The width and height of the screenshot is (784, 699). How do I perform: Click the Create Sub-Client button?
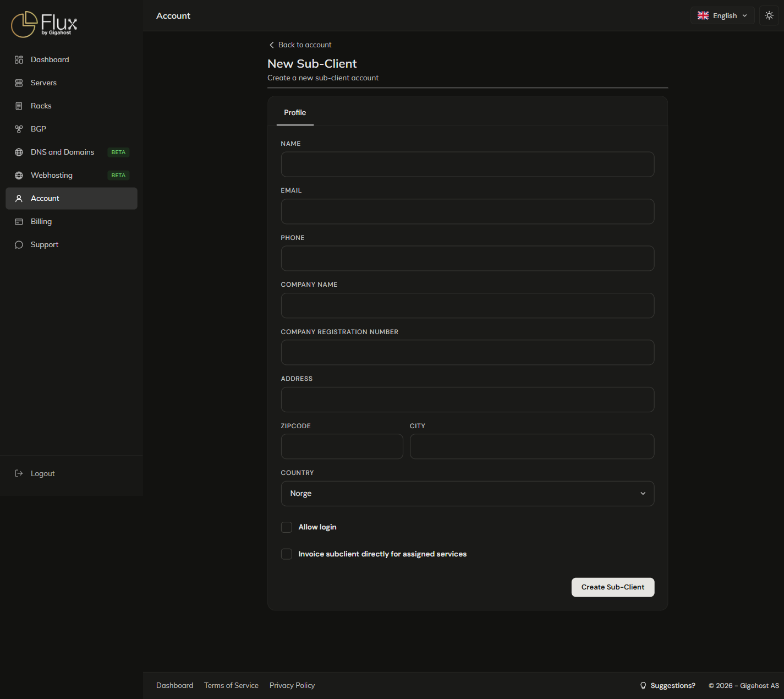point(613,587)
